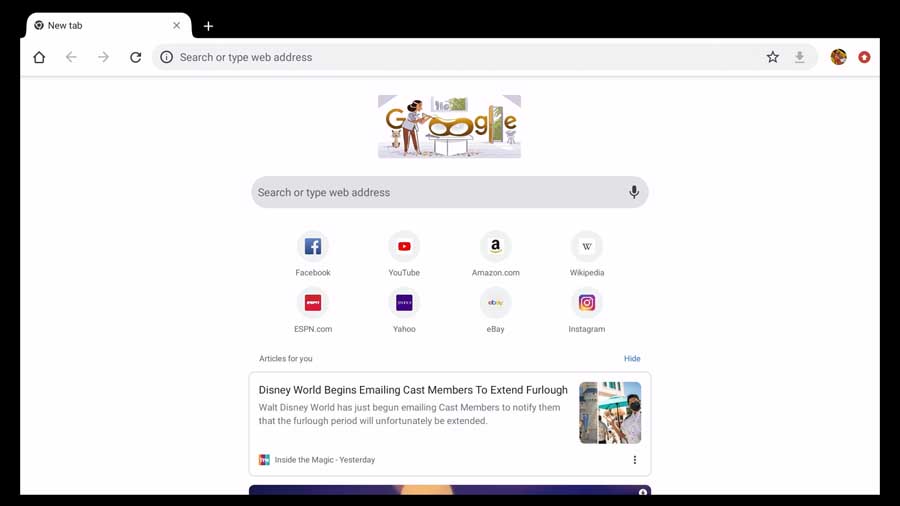Click the Inside the Magic source icon
Image resolution: width=900 pixels, height=506 pixels.
click(x=264, y=460)
